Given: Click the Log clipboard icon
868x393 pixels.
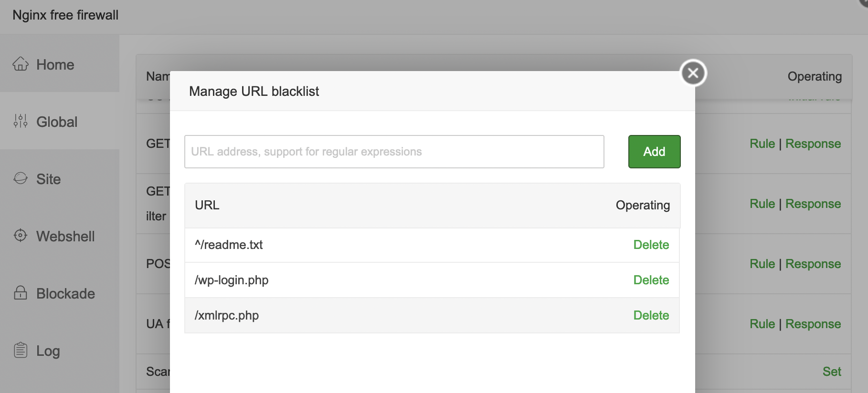Looking at the screenshot, I should tap(21, 350).
